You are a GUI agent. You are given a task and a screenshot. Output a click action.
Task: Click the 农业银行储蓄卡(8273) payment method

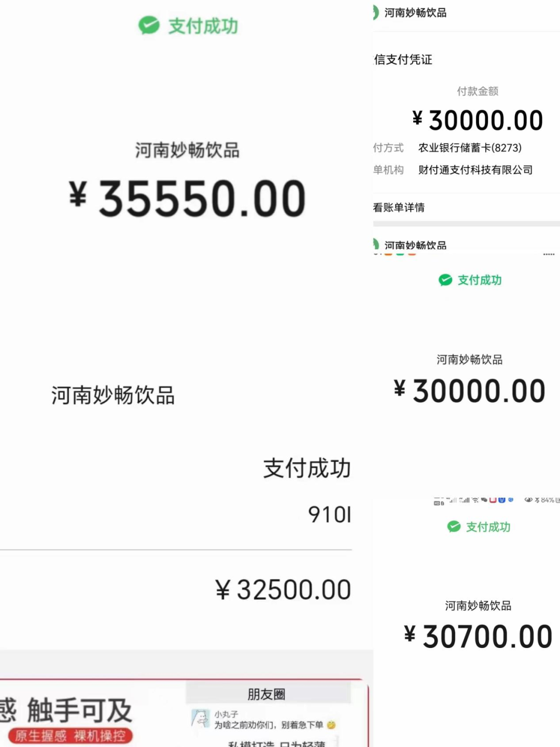[x=470, y=148]
